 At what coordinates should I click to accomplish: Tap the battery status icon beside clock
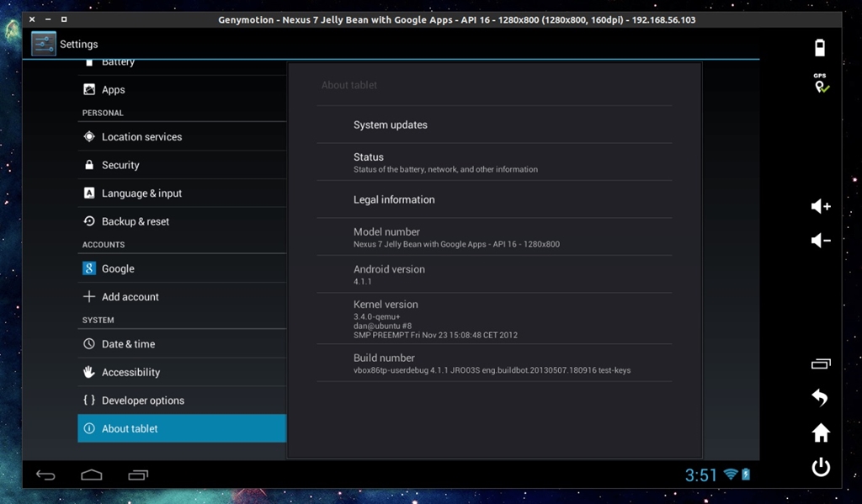coord(746,475)
